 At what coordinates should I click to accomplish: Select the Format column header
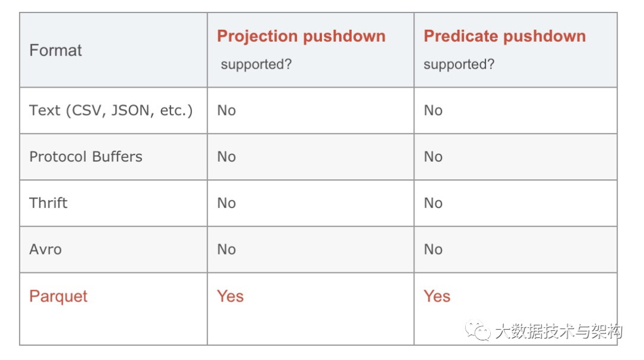[55, 50]
